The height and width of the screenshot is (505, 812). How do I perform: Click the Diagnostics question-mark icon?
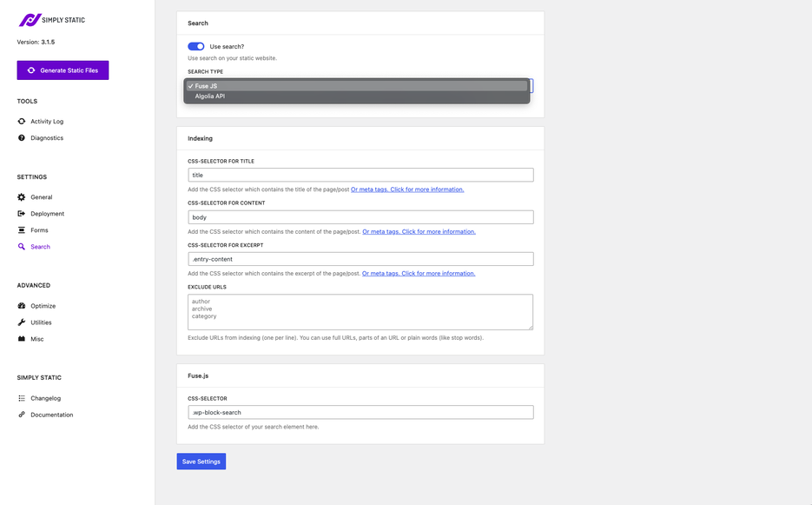click(21, 137)
